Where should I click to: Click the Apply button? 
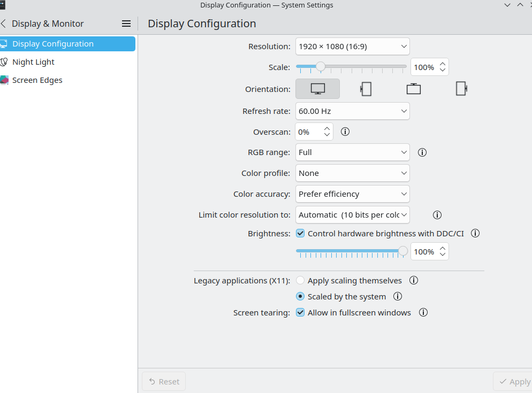(513, 381)
